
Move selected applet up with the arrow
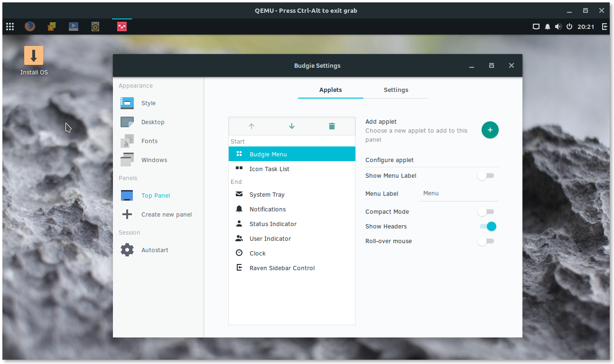pos(251,126)
